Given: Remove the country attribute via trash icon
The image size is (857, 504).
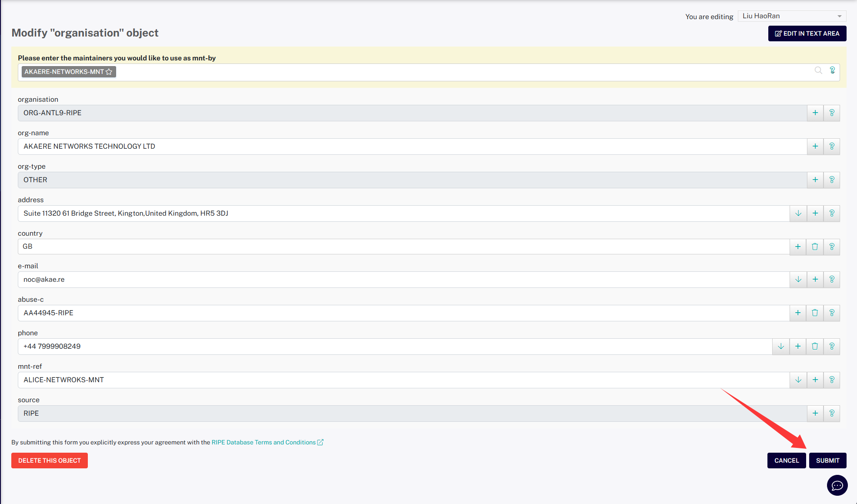Looking at the screenshot, I should (815, 247).
